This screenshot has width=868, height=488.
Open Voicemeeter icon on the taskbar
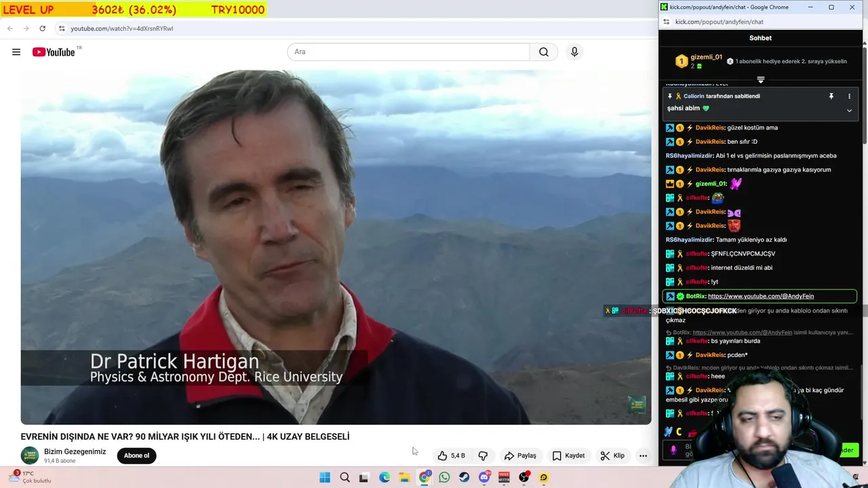click(x=504, y=477)
